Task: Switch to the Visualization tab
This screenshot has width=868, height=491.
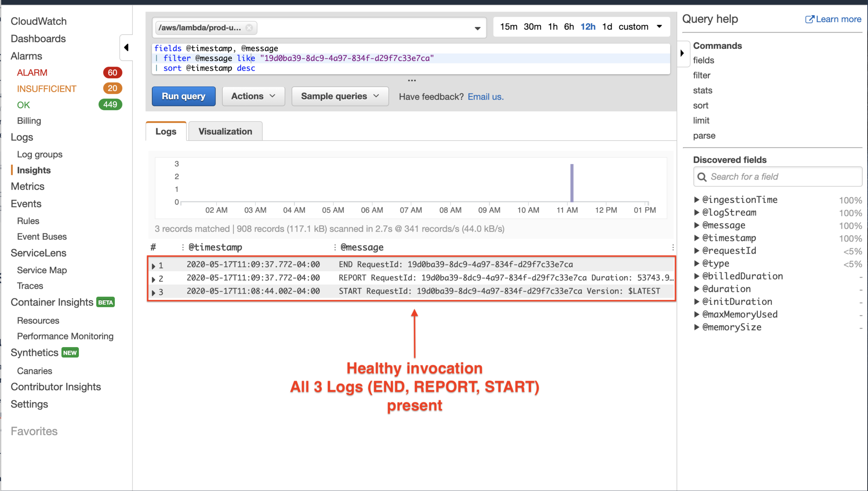Action: coord(225,131)
